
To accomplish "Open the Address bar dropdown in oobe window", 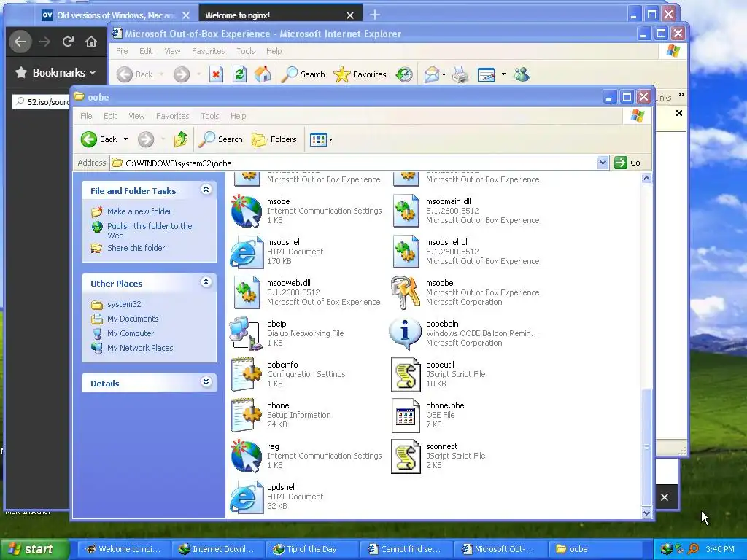I will [x=603, y=163].
